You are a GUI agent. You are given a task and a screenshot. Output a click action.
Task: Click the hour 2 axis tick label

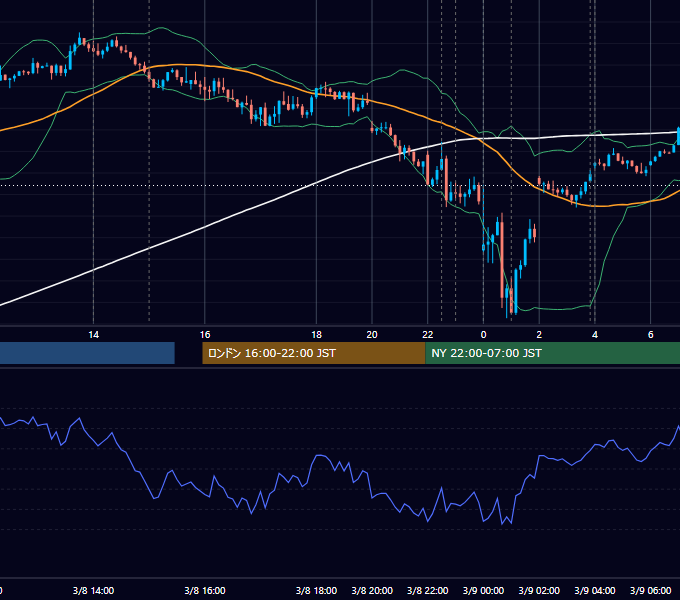point(539,335)
